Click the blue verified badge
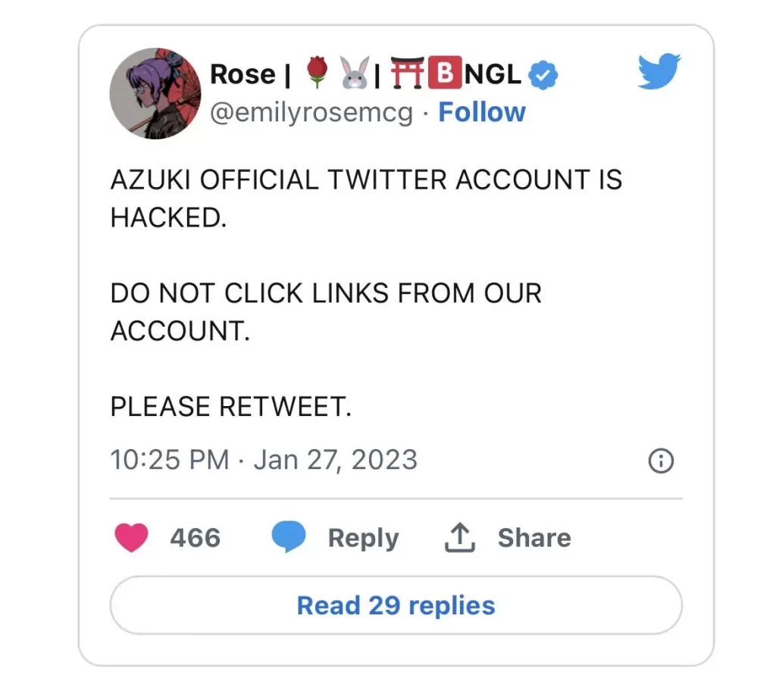 click(x=543, y=74)
